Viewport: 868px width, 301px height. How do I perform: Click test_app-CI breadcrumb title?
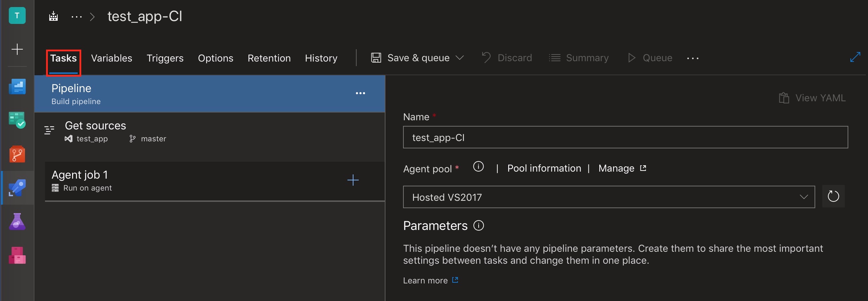pyautogui.click(x=145, y=17)
